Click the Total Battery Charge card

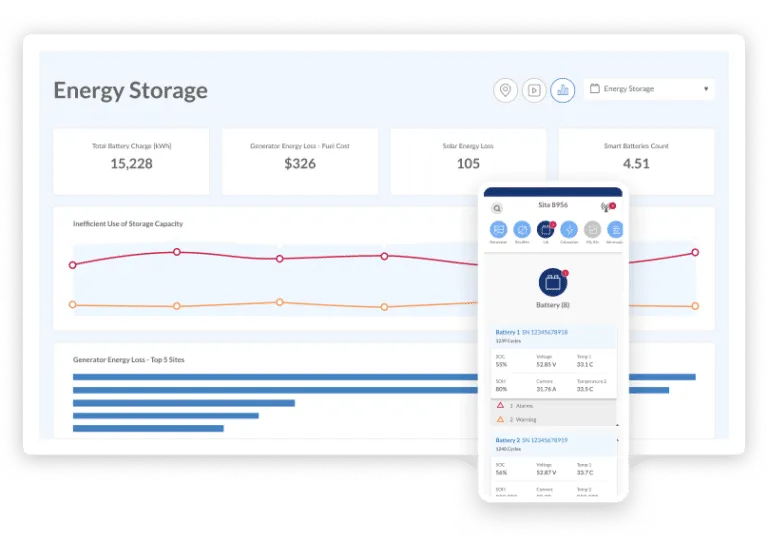[131, 162]
